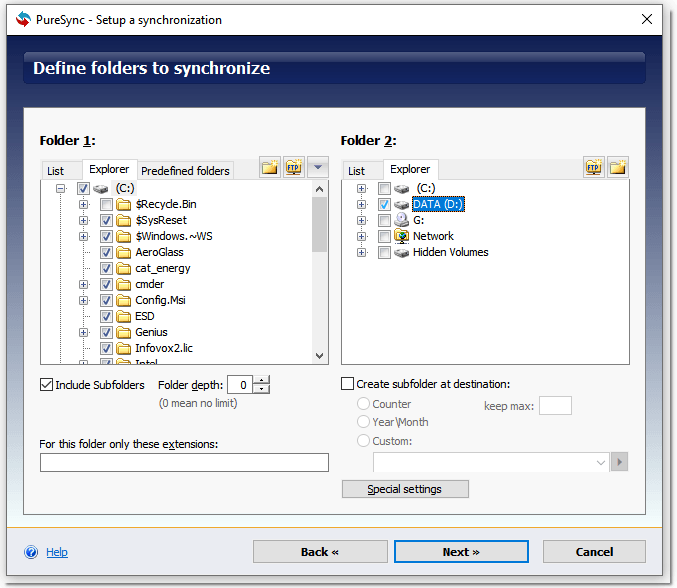Expand the $Windows.~WS folder

point(84,236)
